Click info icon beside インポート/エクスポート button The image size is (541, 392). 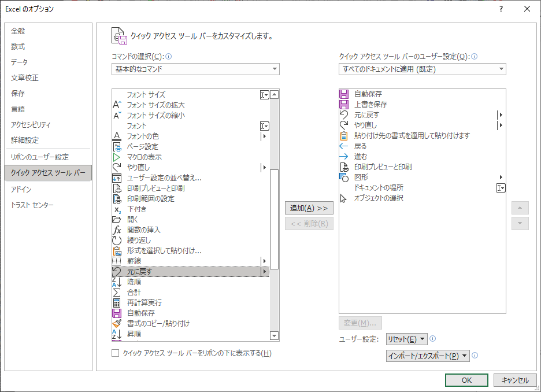click(x=475, y=356)
